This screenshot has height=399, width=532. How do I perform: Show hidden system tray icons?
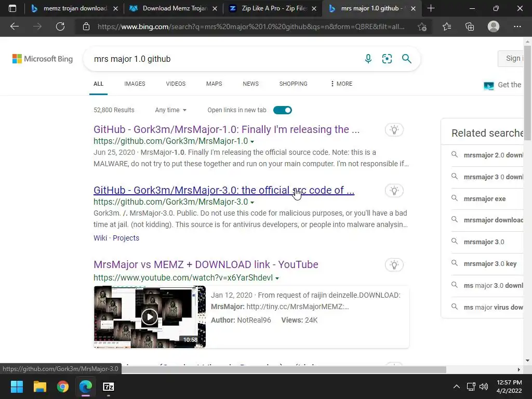click(457, 387)
